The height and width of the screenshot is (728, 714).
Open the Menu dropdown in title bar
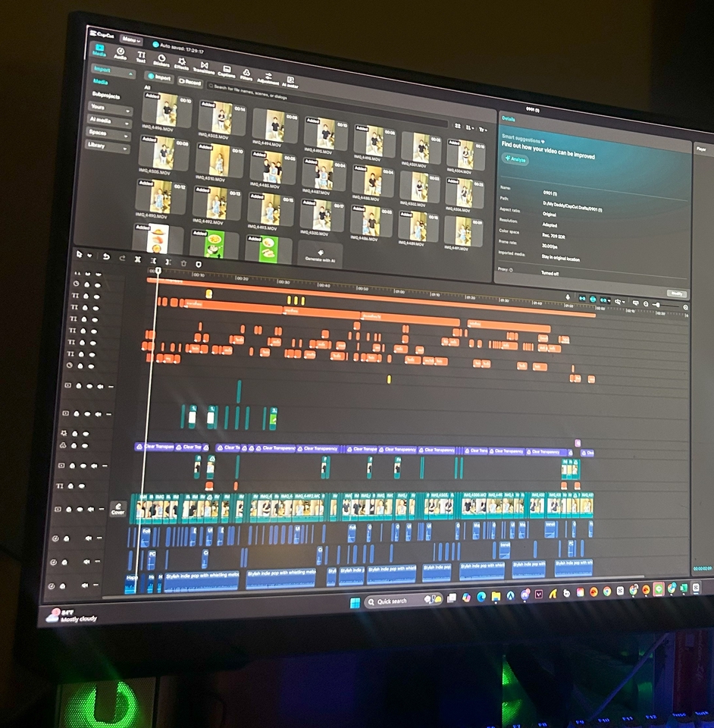coord(130,39)
